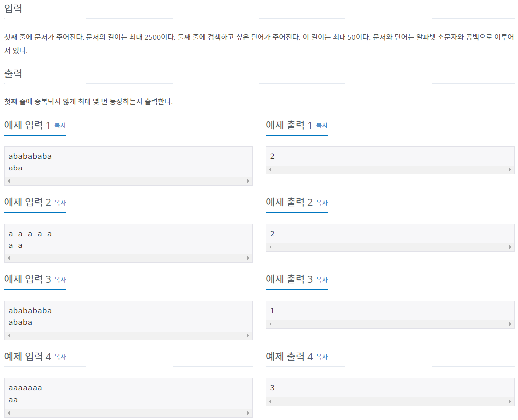Click the 예제 출력 1 heading

(x=289, y=125)
